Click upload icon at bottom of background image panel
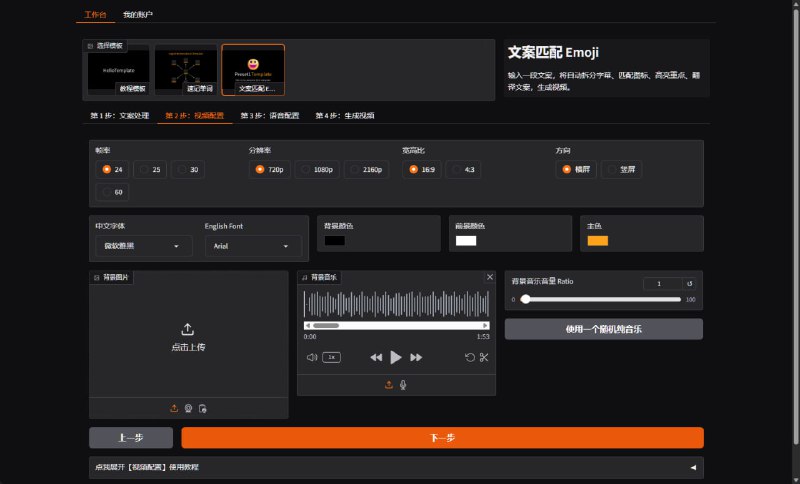800x484 pixels. click(x=174, y=408)
